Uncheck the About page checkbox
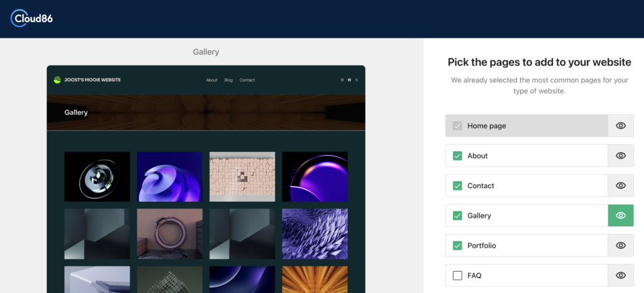This screenshot has width=644, height=293. tap(457, 156)
